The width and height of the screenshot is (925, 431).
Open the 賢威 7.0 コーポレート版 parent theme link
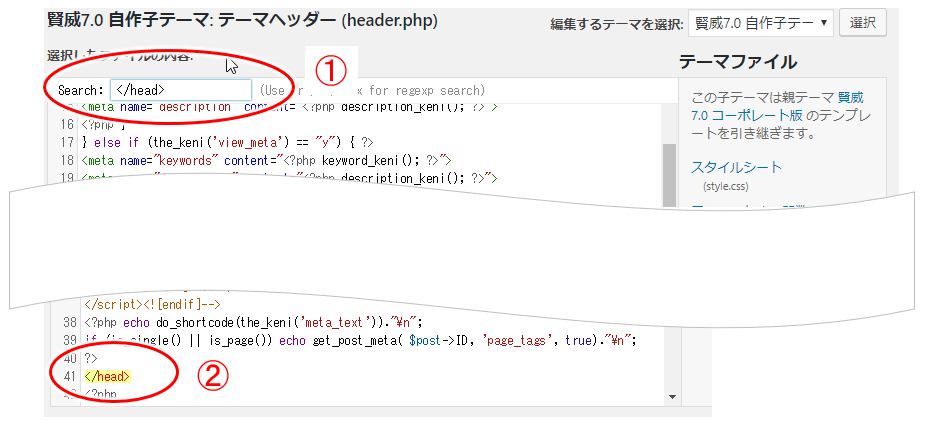pos(778,107)
